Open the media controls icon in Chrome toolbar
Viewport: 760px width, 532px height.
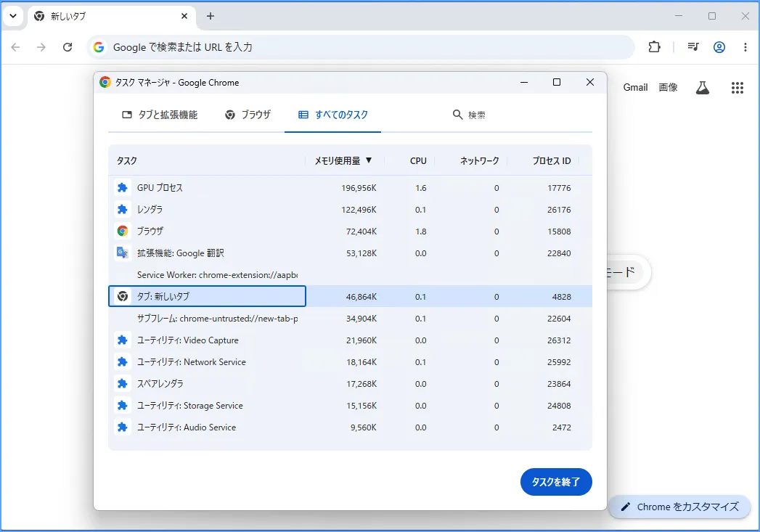[693, 47]
